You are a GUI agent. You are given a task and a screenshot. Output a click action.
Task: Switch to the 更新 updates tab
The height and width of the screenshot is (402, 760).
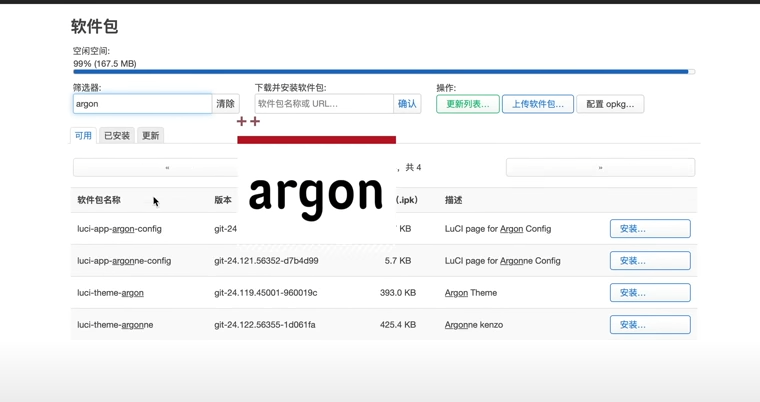(150, 136)
